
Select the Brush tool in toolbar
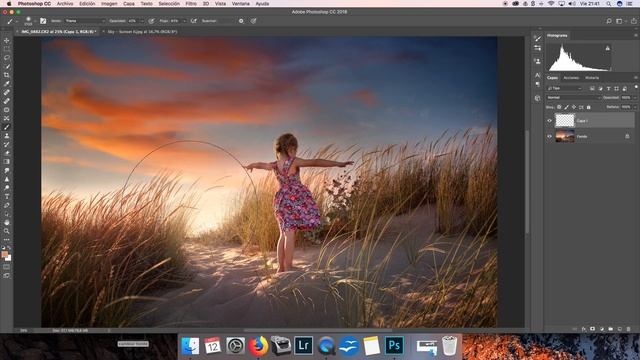coord(7,127)
